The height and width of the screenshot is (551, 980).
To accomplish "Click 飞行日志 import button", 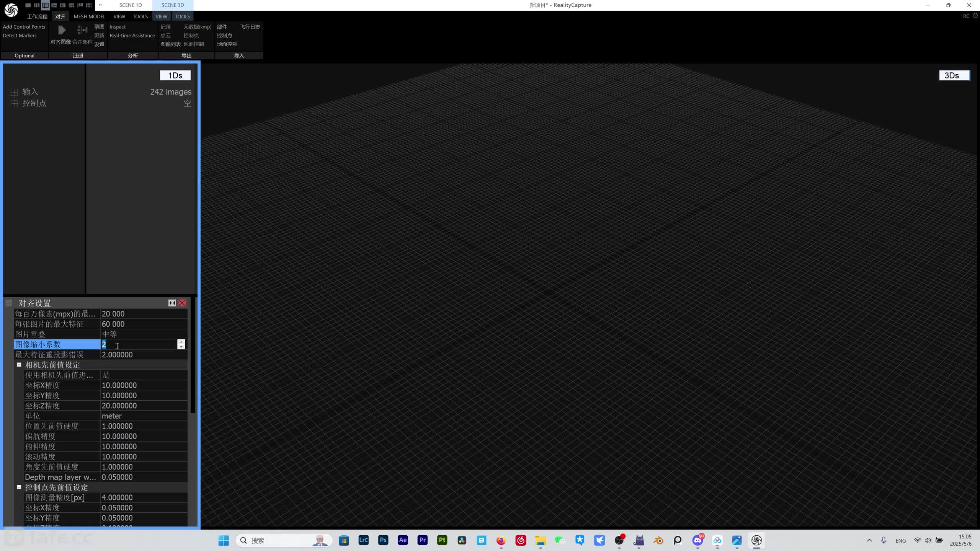I will click(250, 27).
